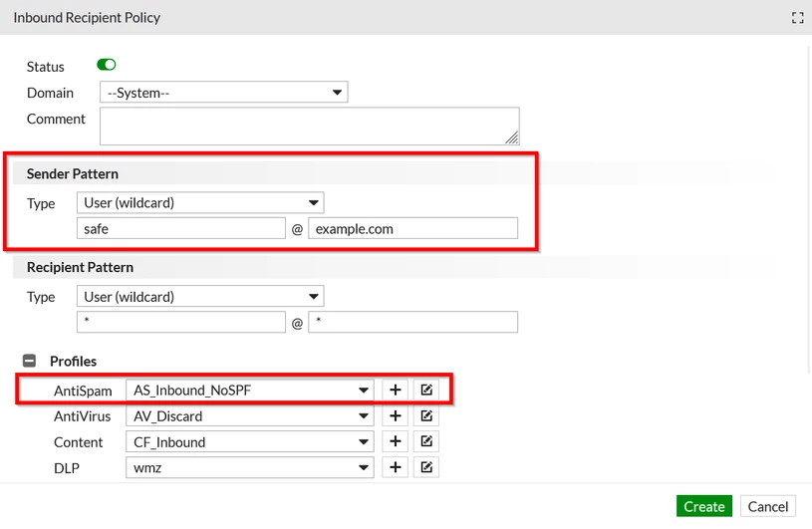The width and height of the screenshot is (812, 529).
Task: Open the AntiSpam profile dropdown
Action: coord(250,390)
